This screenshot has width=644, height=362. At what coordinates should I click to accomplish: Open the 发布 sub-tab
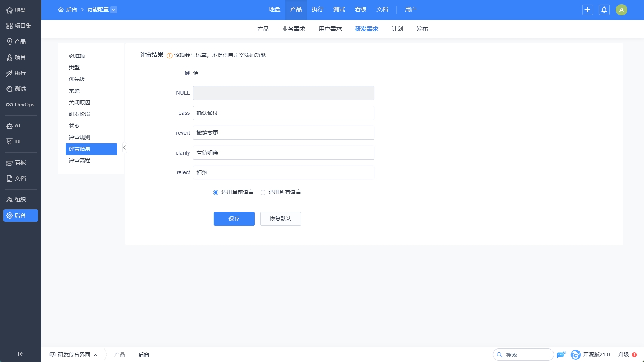point(422,29)
